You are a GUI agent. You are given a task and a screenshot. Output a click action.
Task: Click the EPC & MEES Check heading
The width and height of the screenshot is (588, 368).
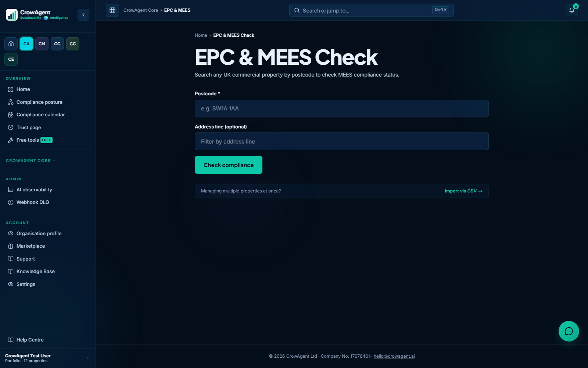click(x=286, y=57)
